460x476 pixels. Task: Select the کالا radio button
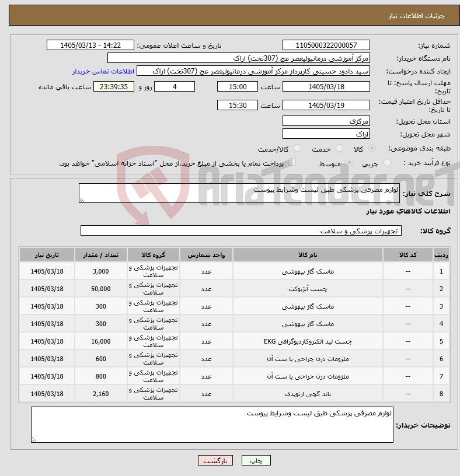pyautogui.click(x=372, y=148)
